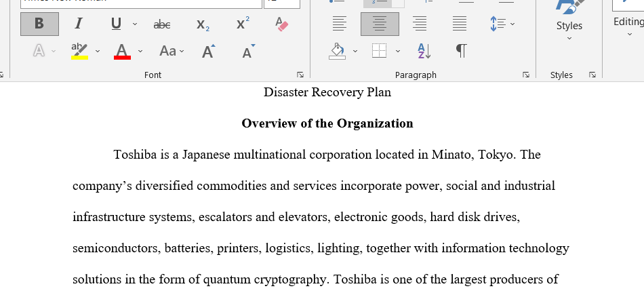Click the word semiconductors

117,248
